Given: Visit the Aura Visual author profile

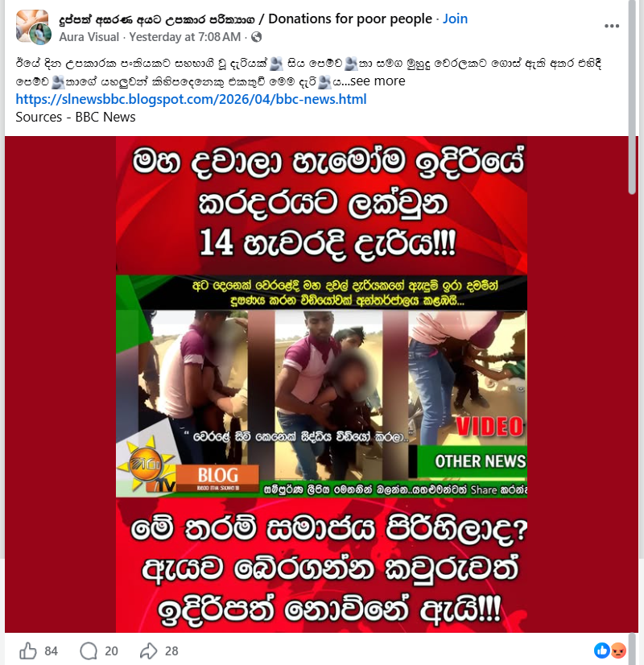Looking at the screenshot, I should (89, 37).
